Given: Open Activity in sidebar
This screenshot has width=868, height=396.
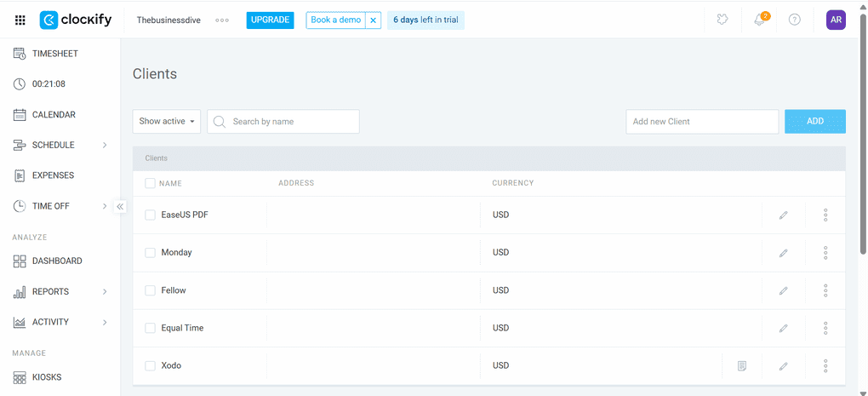Looking at the screenshot, I should tap(41, 323).
